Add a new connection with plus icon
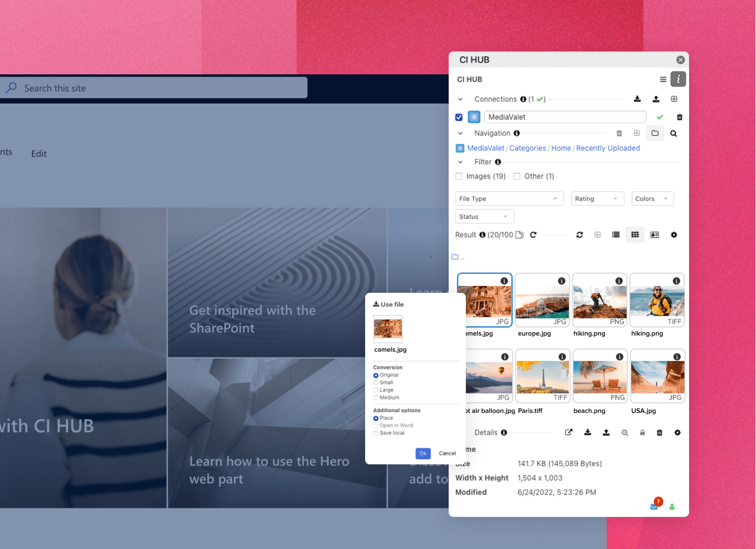756x549 pixels. click(x=674, y=99)
